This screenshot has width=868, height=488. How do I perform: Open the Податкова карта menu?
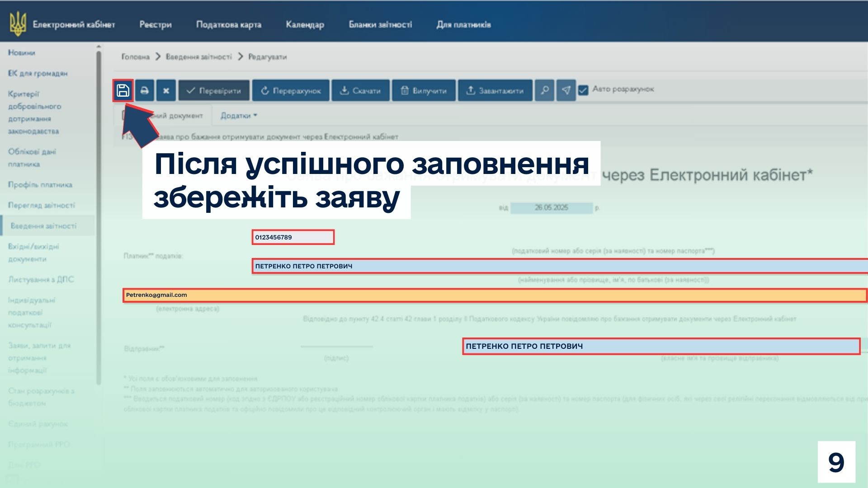pos(229,24)
